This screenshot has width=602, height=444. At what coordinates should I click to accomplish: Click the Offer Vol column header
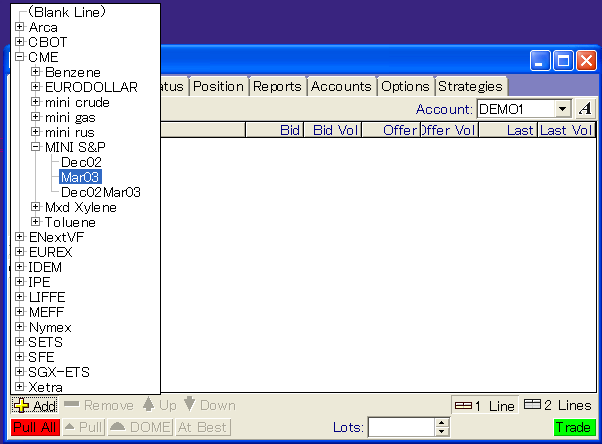pos(450,130)
